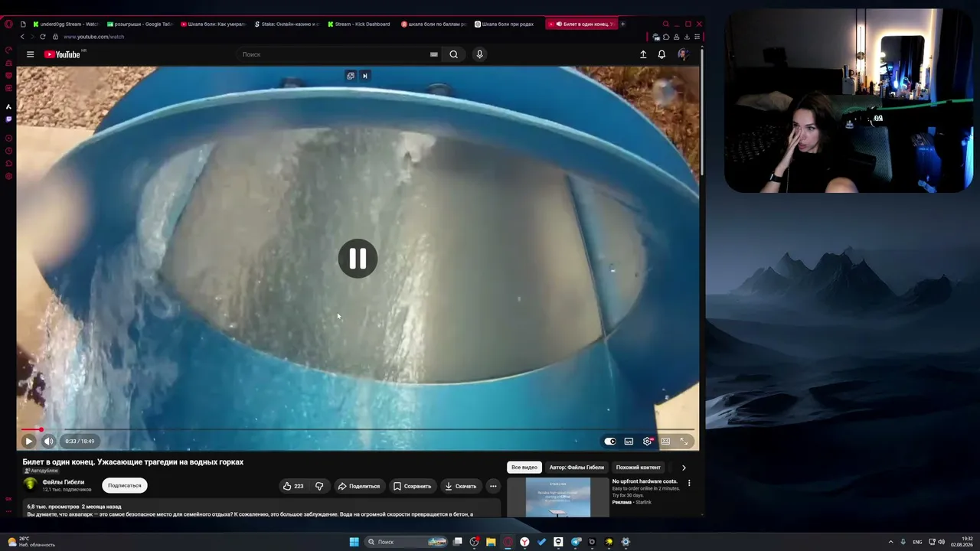Screen dimensions: 980x551
Task: Show hidden system tray icons
Action: point(890,542)
